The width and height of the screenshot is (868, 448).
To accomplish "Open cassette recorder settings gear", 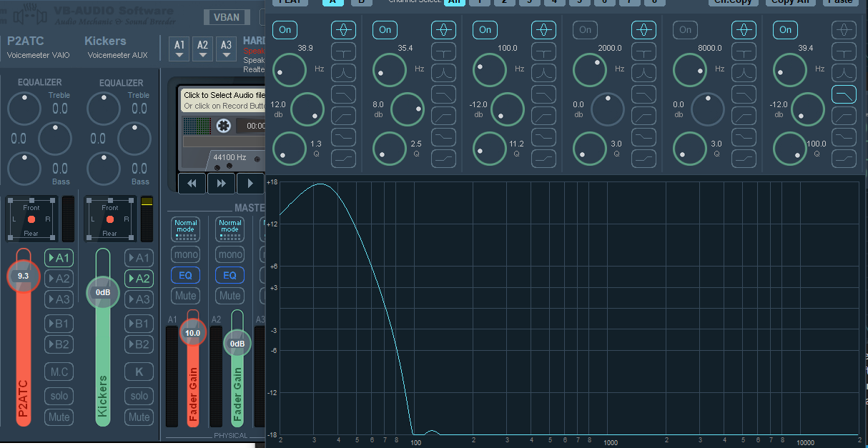I will click(x=223, y=126).
